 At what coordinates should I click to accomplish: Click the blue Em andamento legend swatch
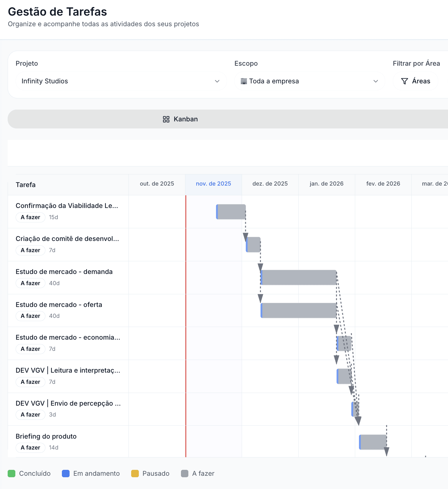[x=66, y=473]
